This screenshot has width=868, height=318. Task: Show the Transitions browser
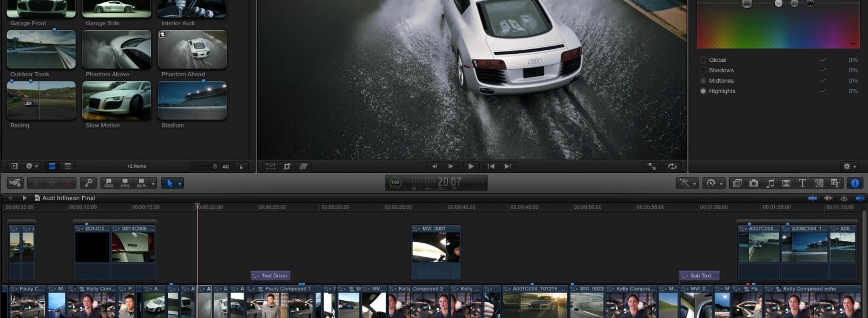786,183
